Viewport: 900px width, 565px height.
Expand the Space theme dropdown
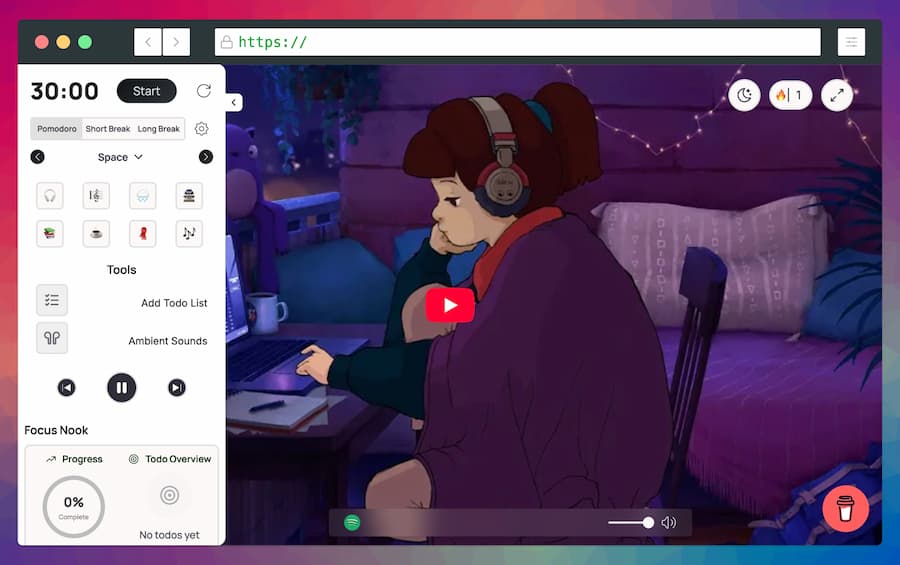pyautogui.click(x=120, y=157)
